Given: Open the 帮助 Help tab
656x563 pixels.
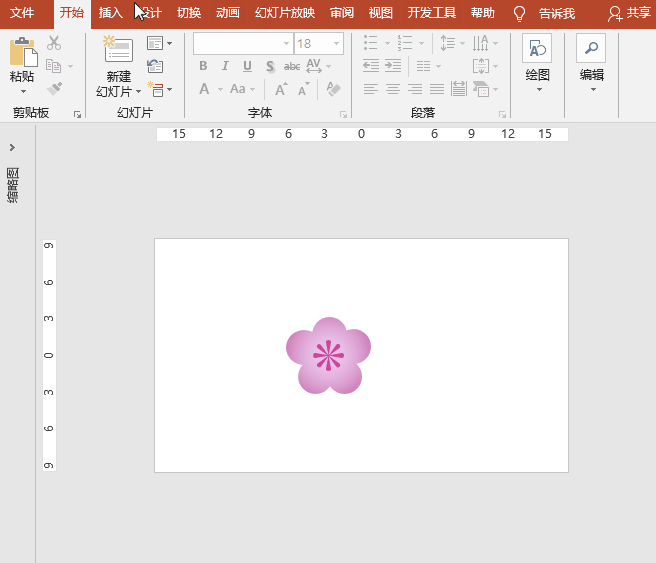Looking at the screenshot, I should click(482, 13).
